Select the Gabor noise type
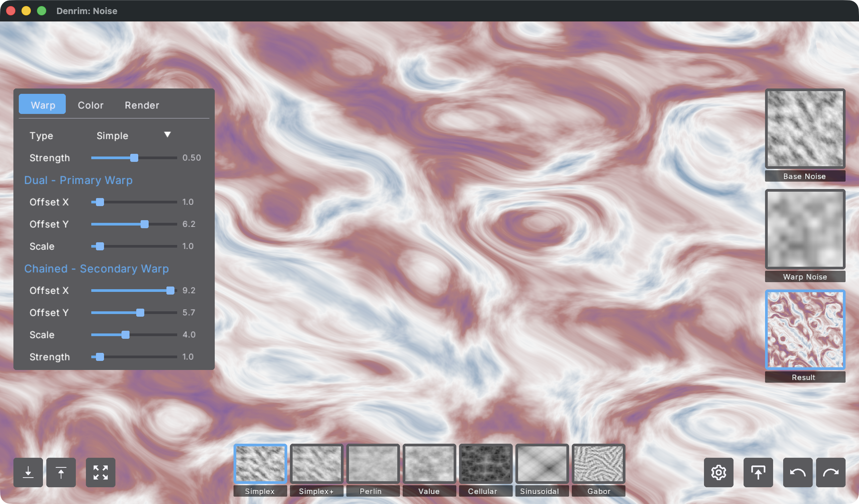The height and width of the screenshot is (504, 859). click(x=598, y=464)
